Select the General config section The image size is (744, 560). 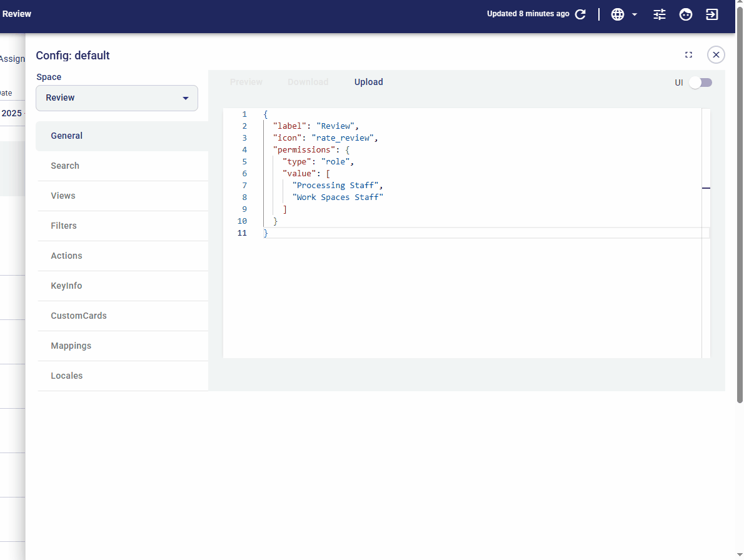pyautogui.click(x=122, y=136)
